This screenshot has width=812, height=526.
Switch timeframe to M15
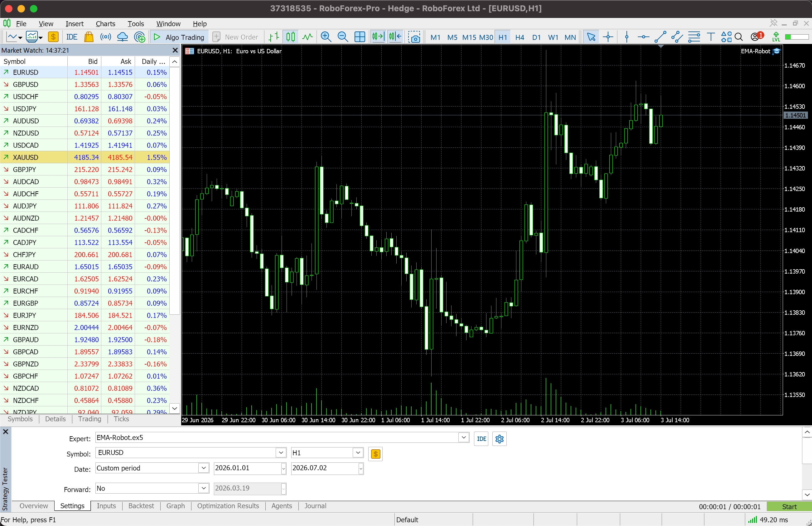click(x=469, y=37)
